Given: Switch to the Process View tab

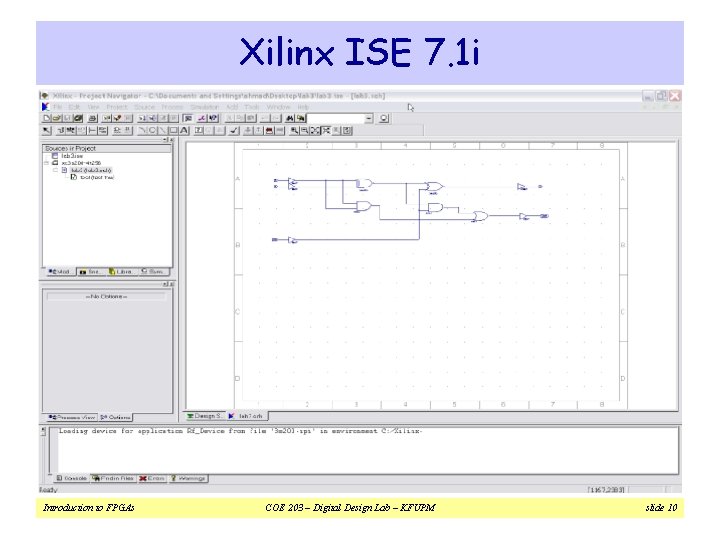Looking at the screenshot, I should pos(72,417).
